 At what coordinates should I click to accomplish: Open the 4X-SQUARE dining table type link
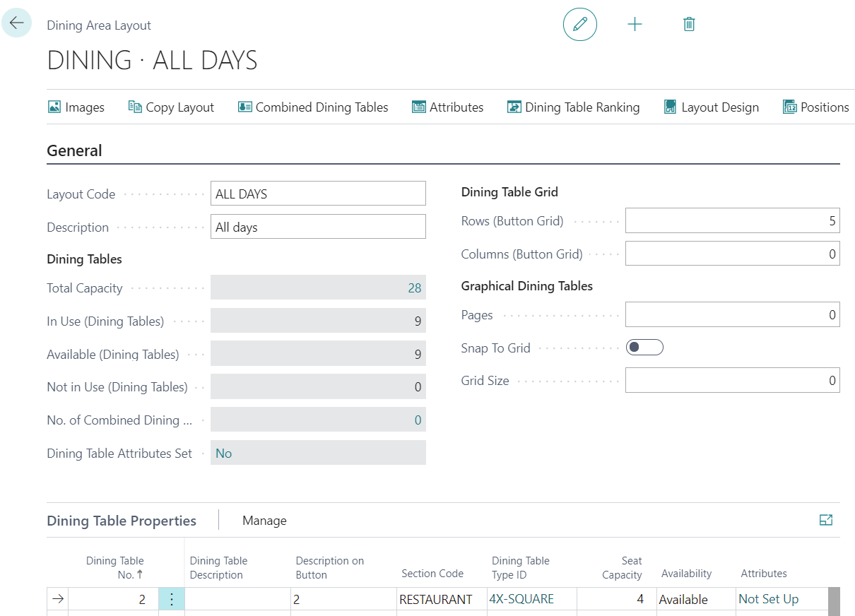pos(521,599)
